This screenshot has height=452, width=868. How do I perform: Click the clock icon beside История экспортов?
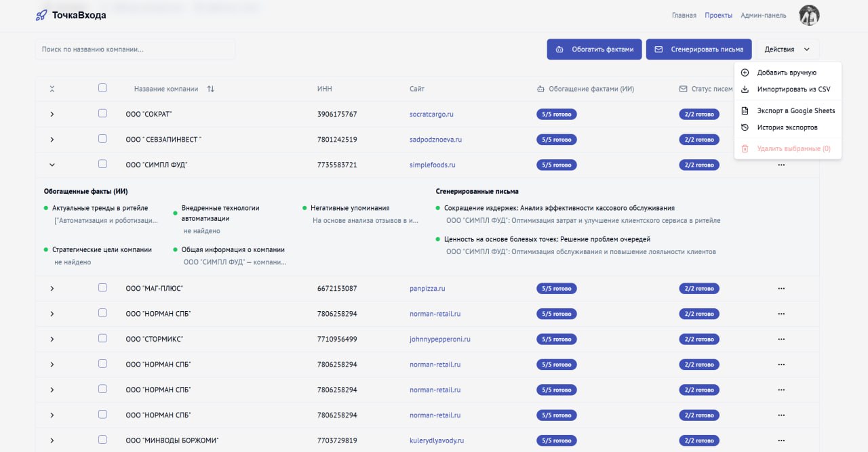(x=745, y=127)
